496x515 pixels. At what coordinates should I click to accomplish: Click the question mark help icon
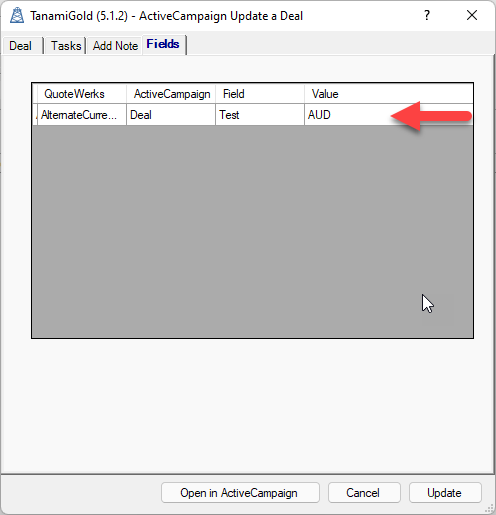pos(427,15)
